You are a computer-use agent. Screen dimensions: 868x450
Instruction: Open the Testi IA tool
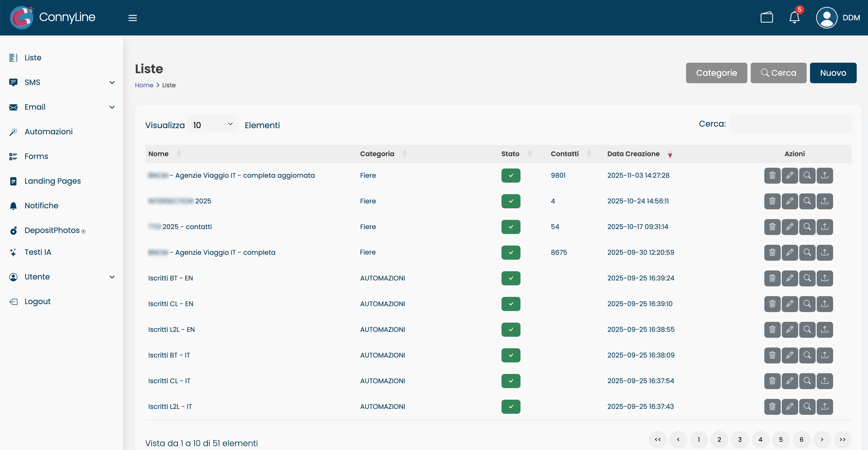tap(38, 252)
